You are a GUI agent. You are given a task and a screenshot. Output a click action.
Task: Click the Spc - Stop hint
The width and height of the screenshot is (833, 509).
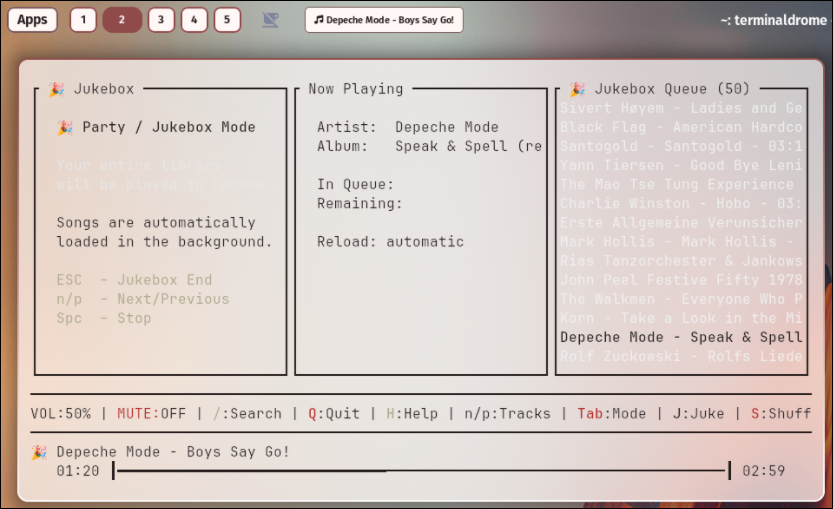point(104,318)
